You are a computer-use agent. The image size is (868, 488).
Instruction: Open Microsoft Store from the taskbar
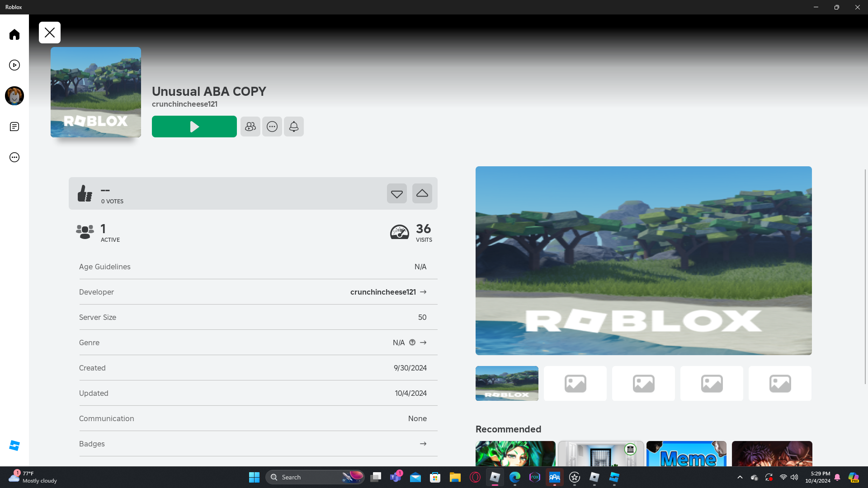pos(435,477)
